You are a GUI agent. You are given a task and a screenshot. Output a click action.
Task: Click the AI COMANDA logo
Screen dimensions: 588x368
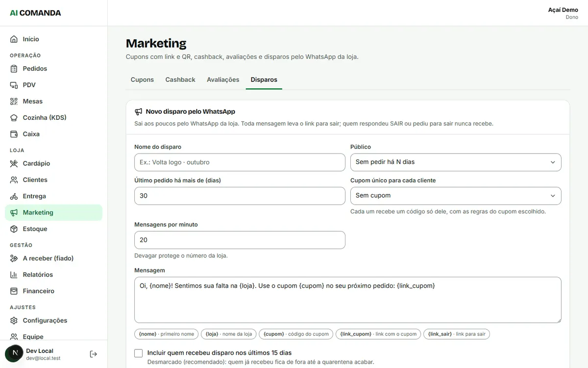[x=35, y=13]
